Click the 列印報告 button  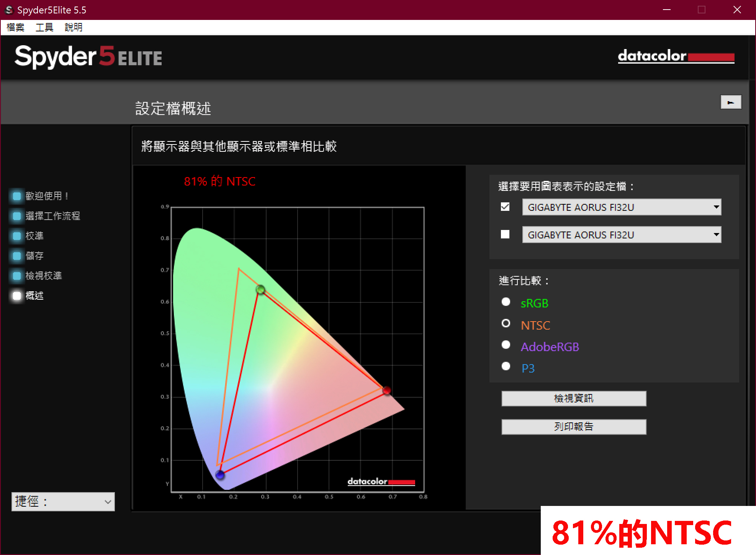click(573, 427)
